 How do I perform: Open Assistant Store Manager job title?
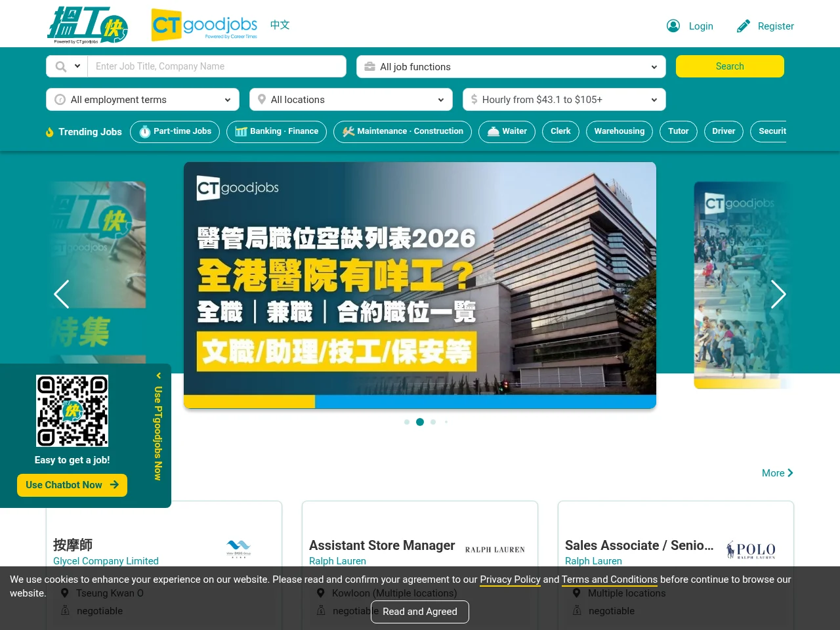pyautogui.click(x=382, y=545)
